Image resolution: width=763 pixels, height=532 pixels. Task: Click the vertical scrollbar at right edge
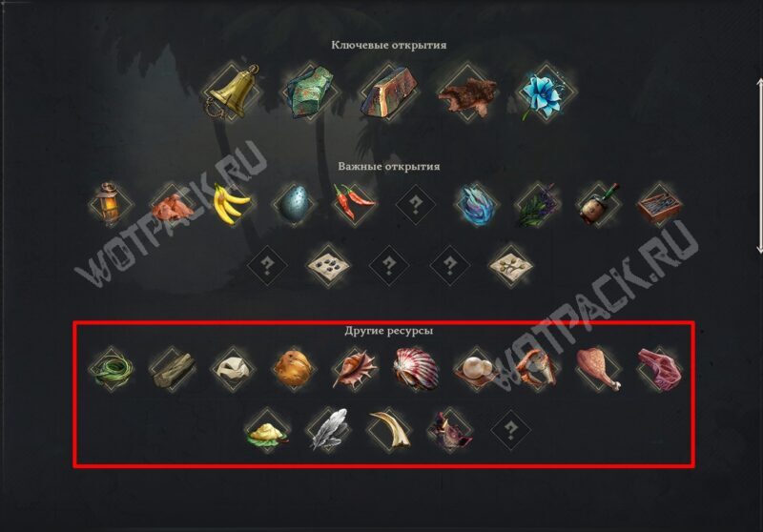759,165
